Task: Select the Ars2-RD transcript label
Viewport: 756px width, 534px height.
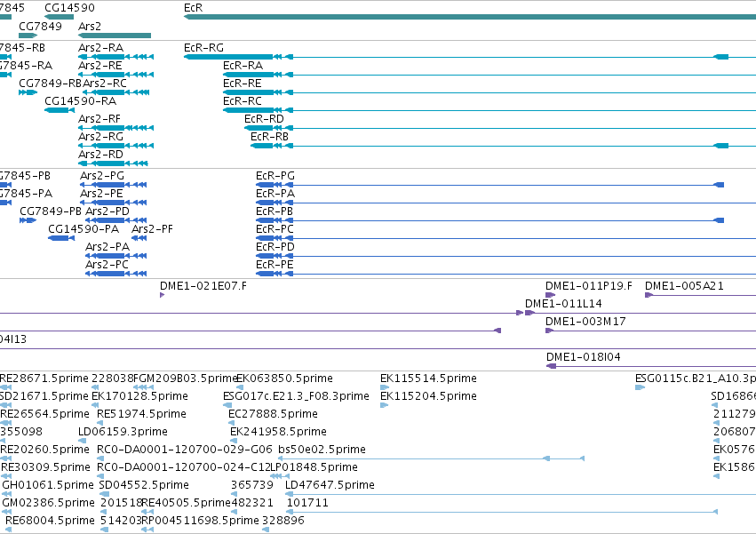Action: [x=101, y=155]
